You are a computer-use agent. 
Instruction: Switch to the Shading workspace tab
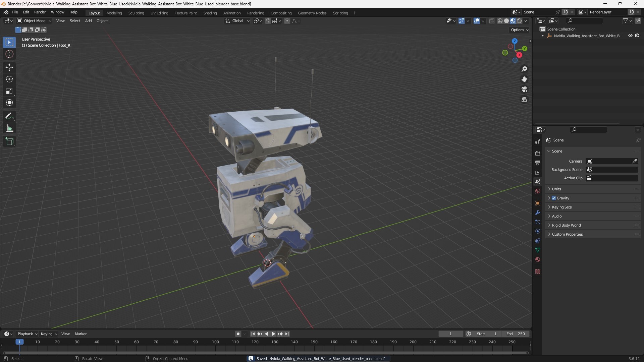(x=210, y=13)
